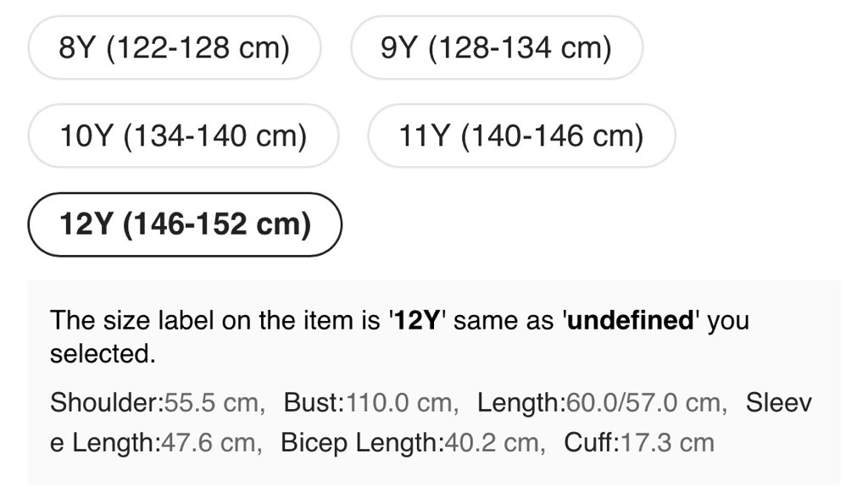The width and height of the screenshot is (868, 487).
Task: Click the 55.5 cm shoulder value
Action: click(x=211, y=402)
